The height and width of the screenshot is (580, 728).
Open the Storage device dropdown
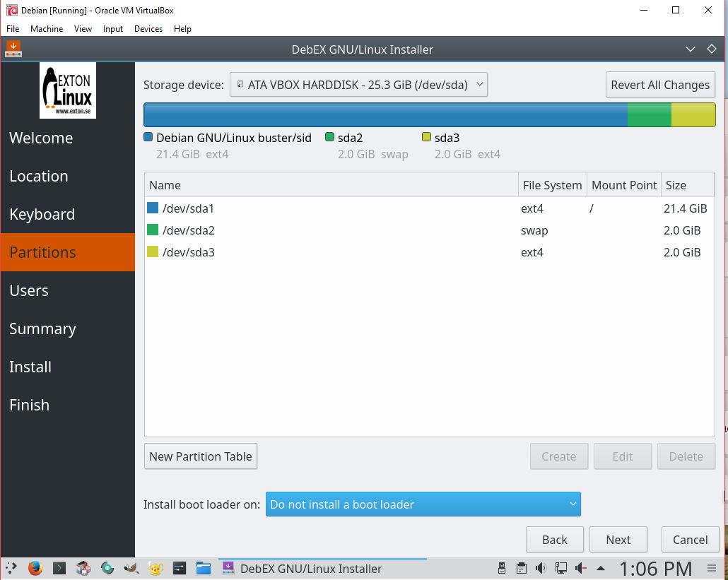pyautogui.click(x=358, y=85)
